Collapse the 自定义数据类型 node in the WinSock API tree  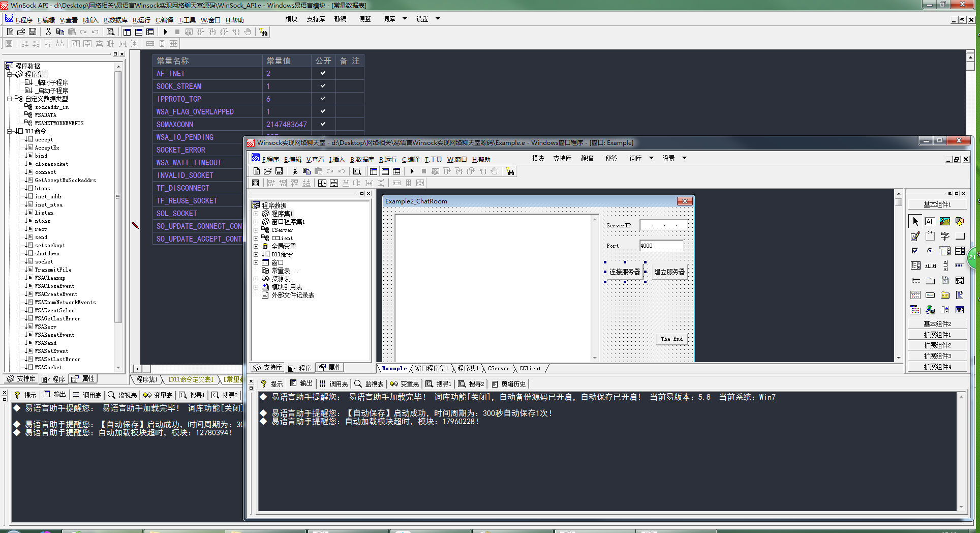click(9, 99)
